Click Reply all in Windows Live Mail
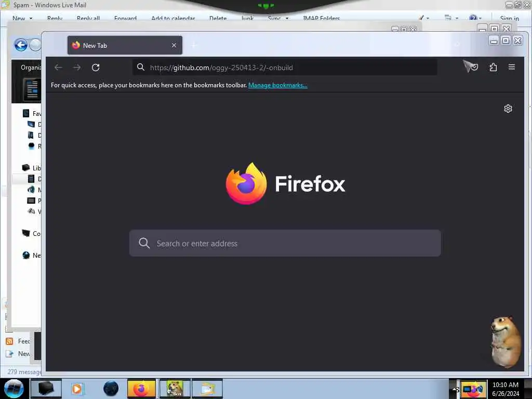This screenshot has height=399, width=532. pyautogui.click(x=88, y=18)
